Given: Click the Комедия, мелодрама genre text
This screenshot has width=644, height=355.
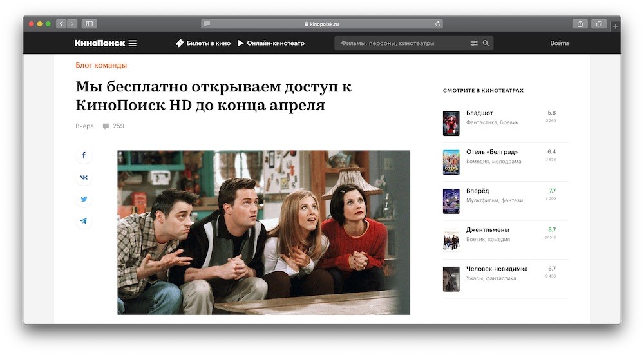Looking at the screenshot, I should click(x=493, y=162).
